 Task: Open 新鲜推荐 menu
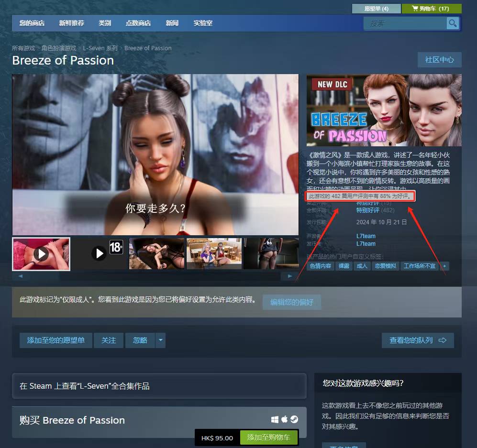point(71,23)
